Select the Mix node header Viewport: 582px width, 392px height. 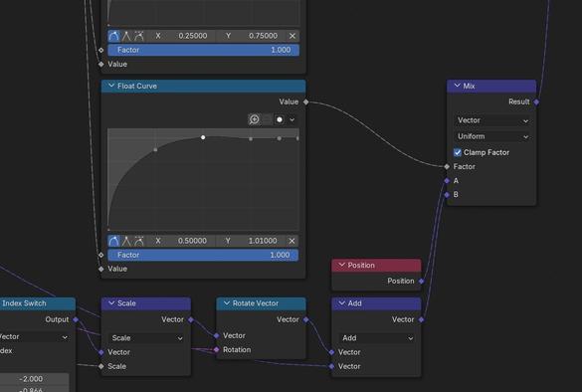pos(491,86)
